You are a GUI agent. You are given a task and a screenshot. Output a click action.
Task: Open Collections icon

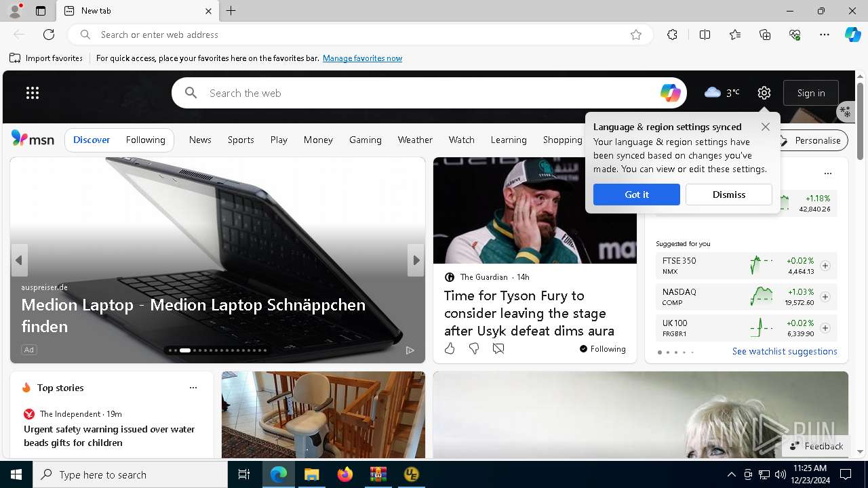pos(765,35)
